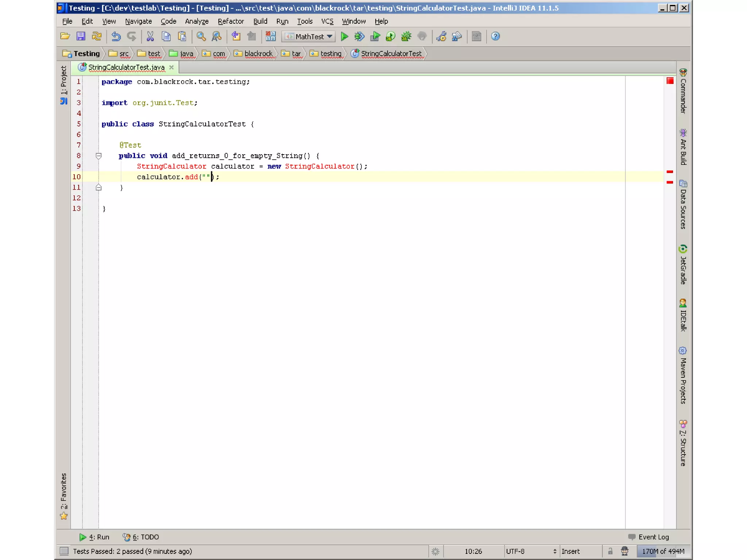747x560 pixels.
Task: Click the Cut scissors icon
Action: [150, 36]
